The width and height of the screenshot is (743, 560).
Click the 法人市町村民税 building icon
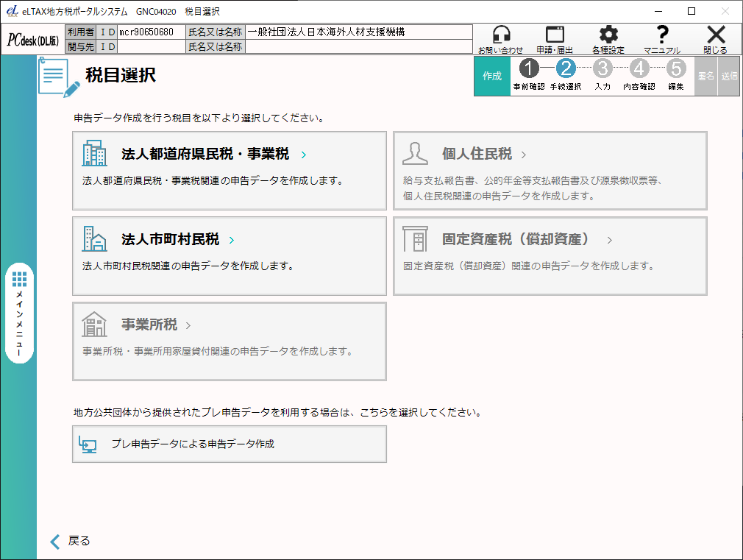(94, 238)
